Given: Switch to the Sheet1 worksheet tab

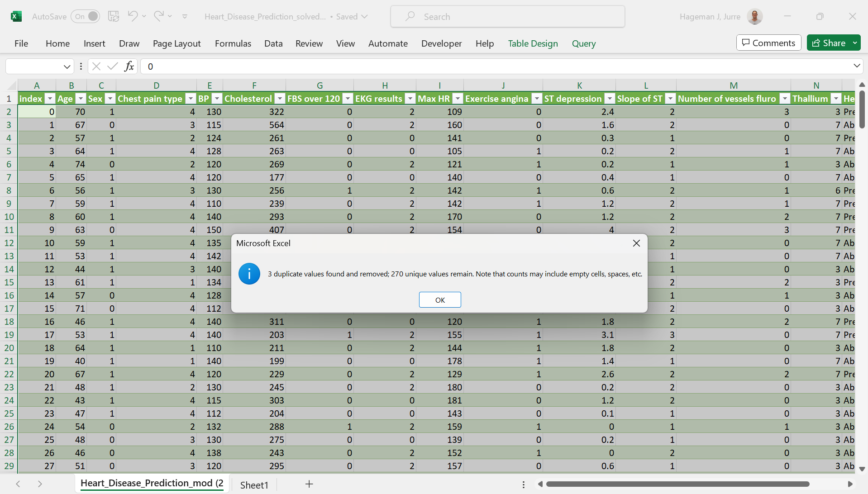Looking at the screenshot, I should pyautogui.click(x=254, y=485).
